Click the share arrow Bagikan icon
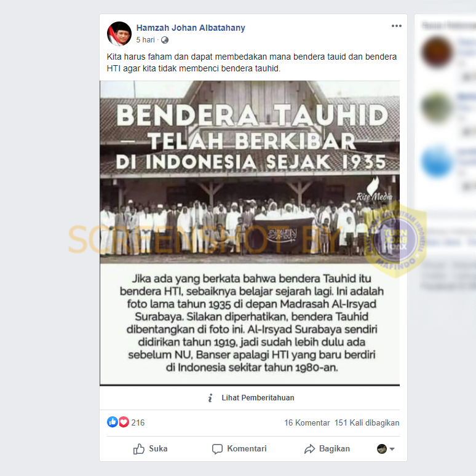The width and height of the screenshot is (476, 476). 309,449
